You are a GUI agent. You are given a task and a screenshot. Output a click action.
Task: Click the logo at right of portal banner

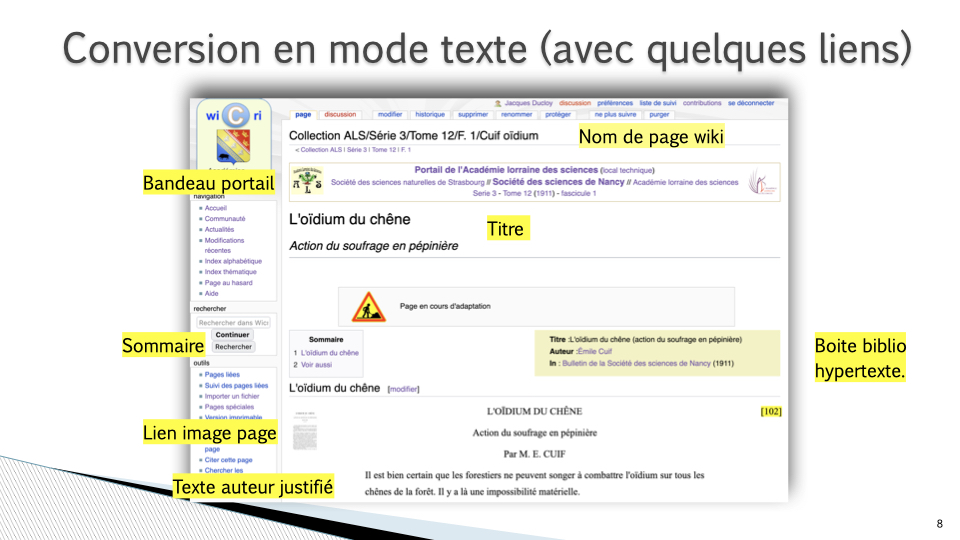(x=761, y=183)
